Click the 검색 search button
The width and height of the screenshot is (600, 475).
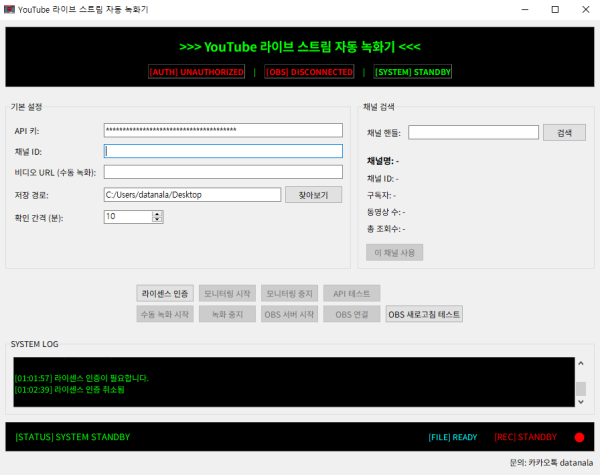click(x=564, y=132)
